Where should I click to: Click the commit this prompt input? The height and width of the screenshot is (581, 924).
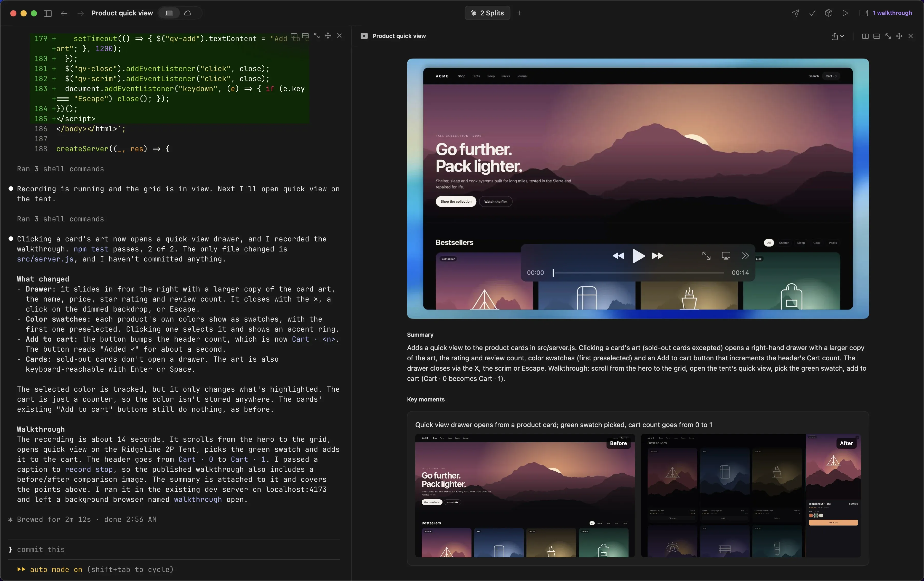[174, 549]
